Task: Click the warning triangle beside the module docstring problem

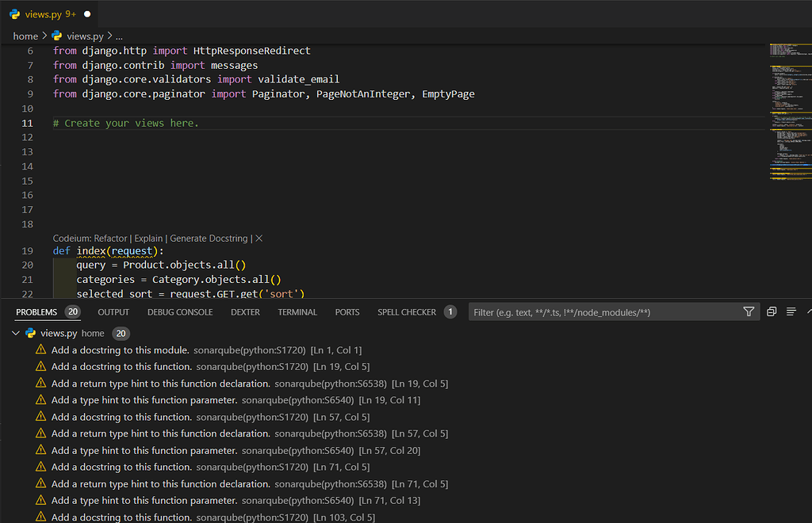Action: (x=40, y=349)
